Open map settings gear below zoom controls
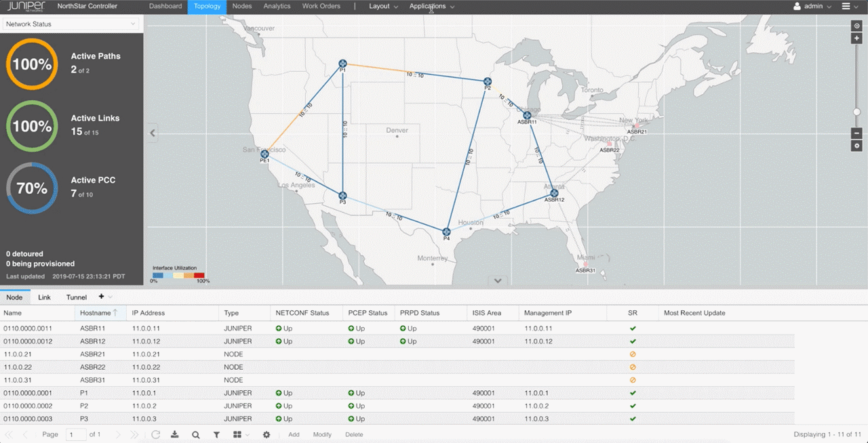 [856, 146]
